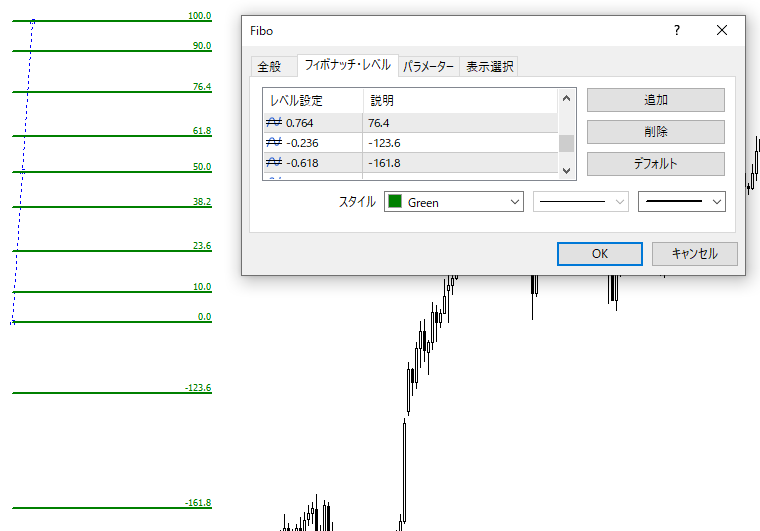Image resolution: width=760 pixels, height=531 pixels.
Task: Open the line thickness dropdown
Action: click(681, 202)
